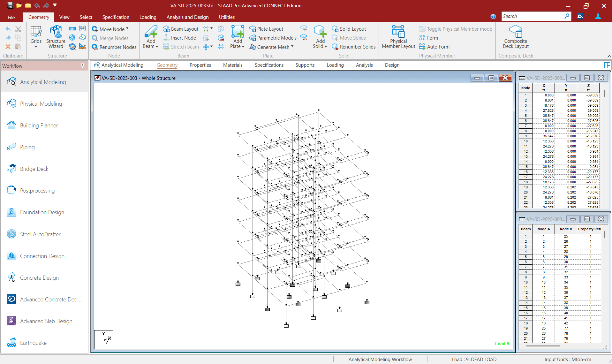Screen dimensions: 612x364
Task: Open the Utilities ribbon tab
Action: [227, 17]
